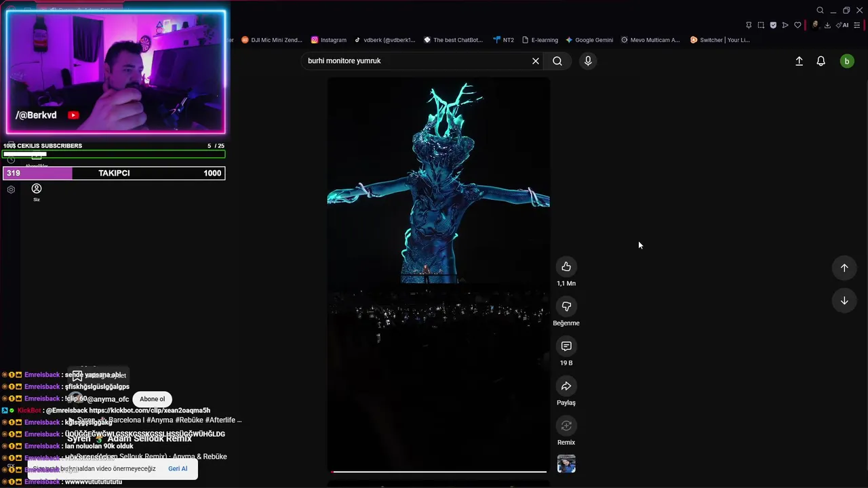Run the YouTube search magnifier button
The width and height of the screenshot is (868, 488).
pos(557,61)
